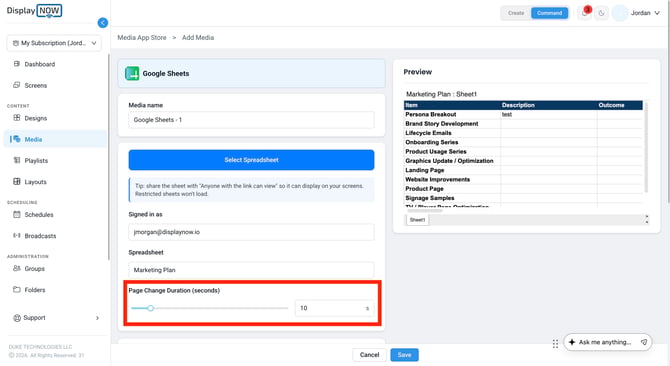Click the Persona Breakout row in the preview
The width and height of the screenshot is (670, 366).
(x=523, y=114)
